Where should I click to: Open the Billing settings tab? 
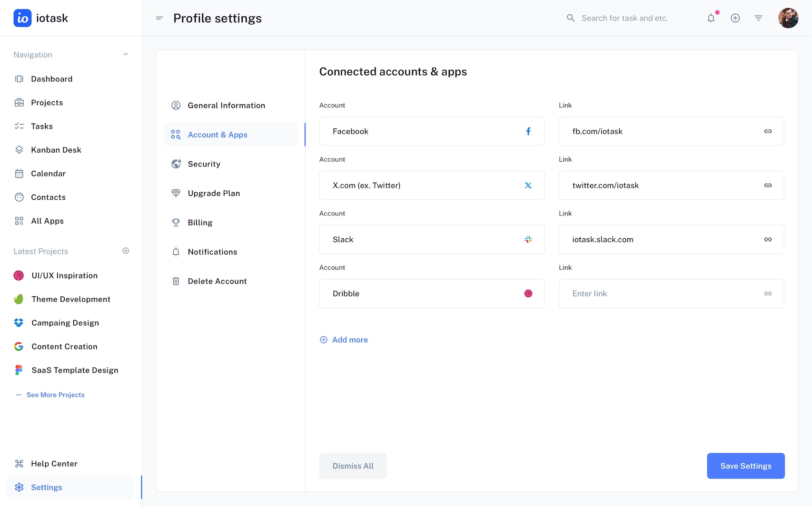pos(200,223)
